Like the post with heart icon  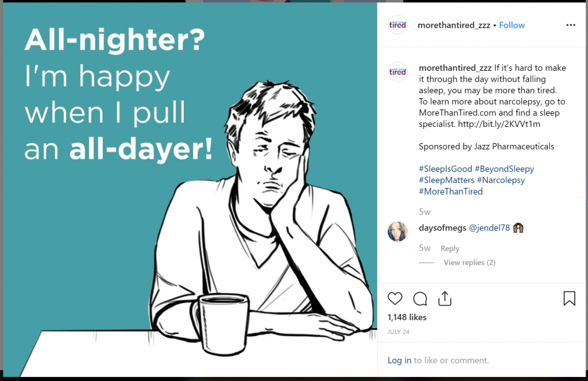tap(395, 299)
